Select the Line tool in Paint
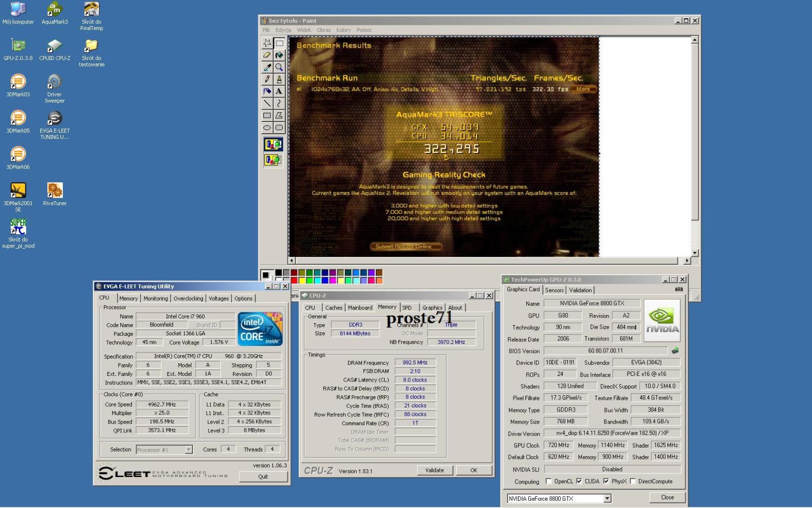 point(267,104)
